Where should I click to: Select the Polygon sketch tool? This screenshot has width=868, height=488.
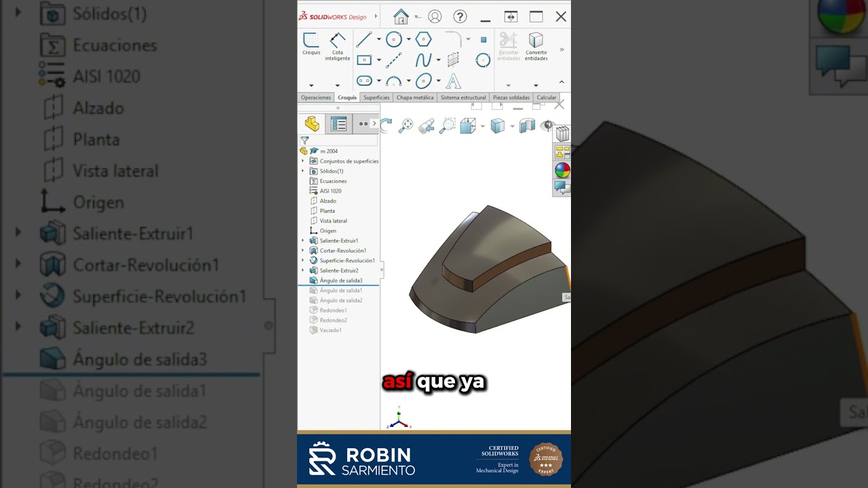(424, 39)
